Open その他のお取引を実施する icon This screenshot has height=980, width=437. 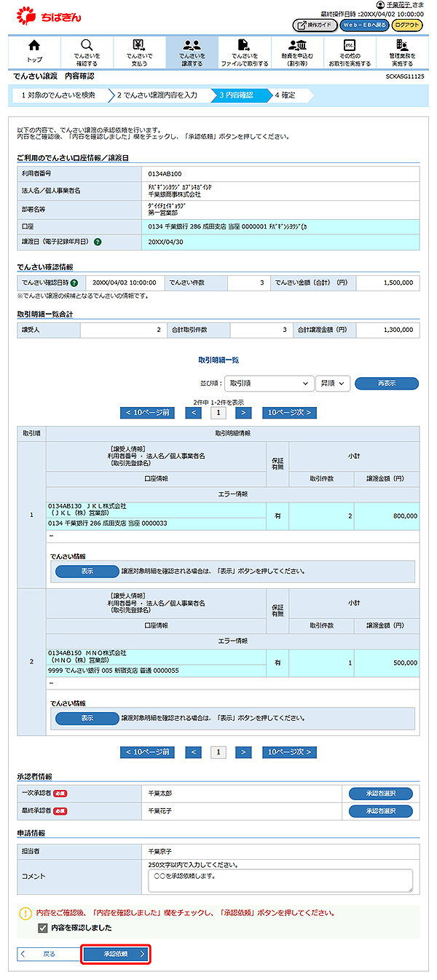tap(349, 46)
